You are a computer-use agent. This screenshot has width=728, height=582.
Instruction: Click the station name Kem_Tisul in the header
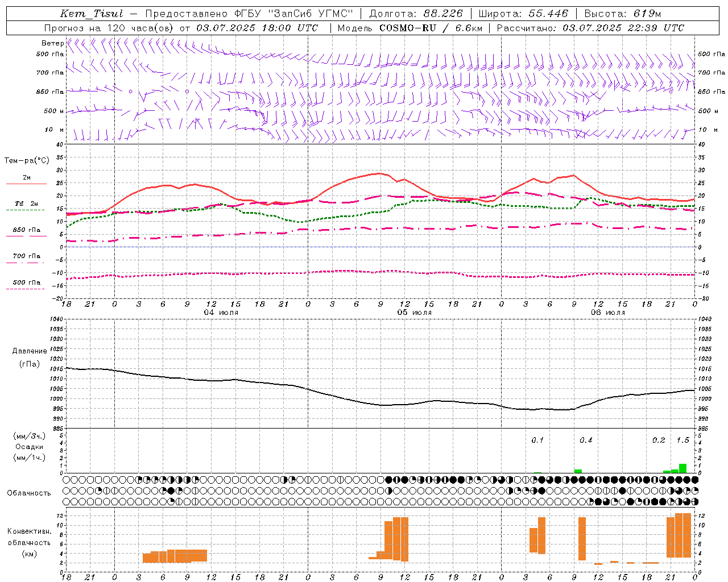92,14
